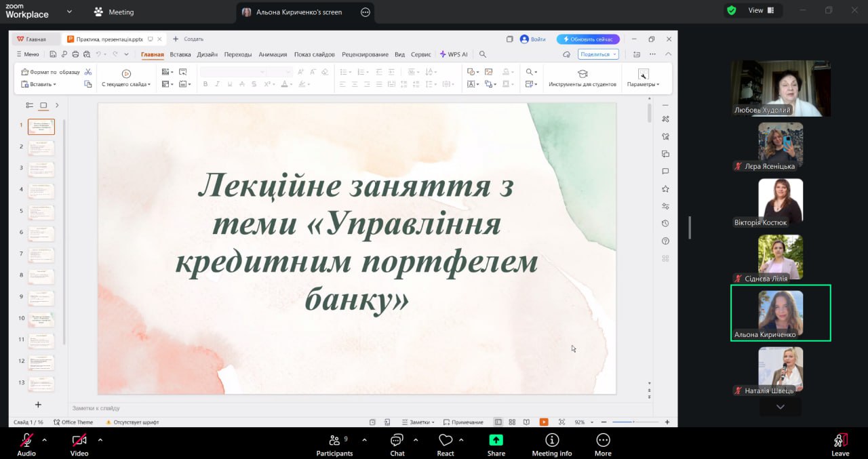Adjust the zoom slider in status bar
868x459 pixels.
(634, 422)
